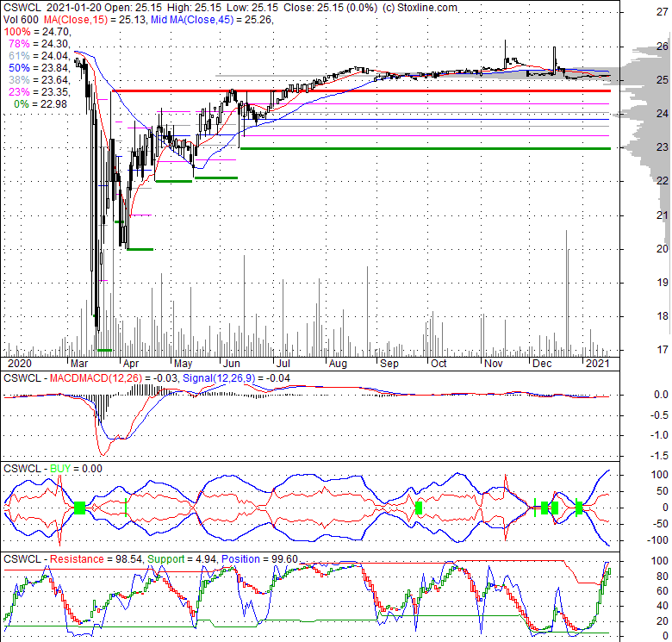
Task: Click the first green buy signal block in March
Action: 80,508
